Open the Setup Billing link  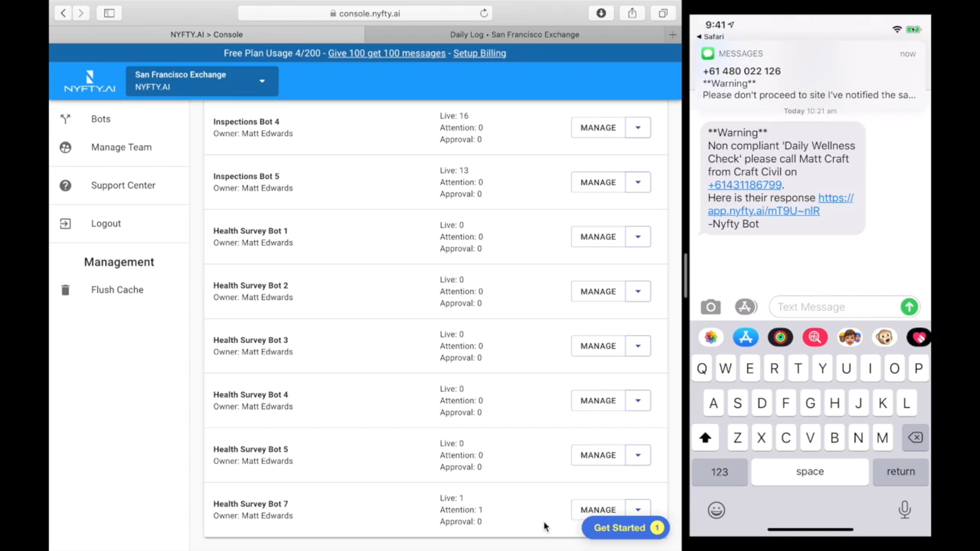pyautogui.click(x=480, y=54)
